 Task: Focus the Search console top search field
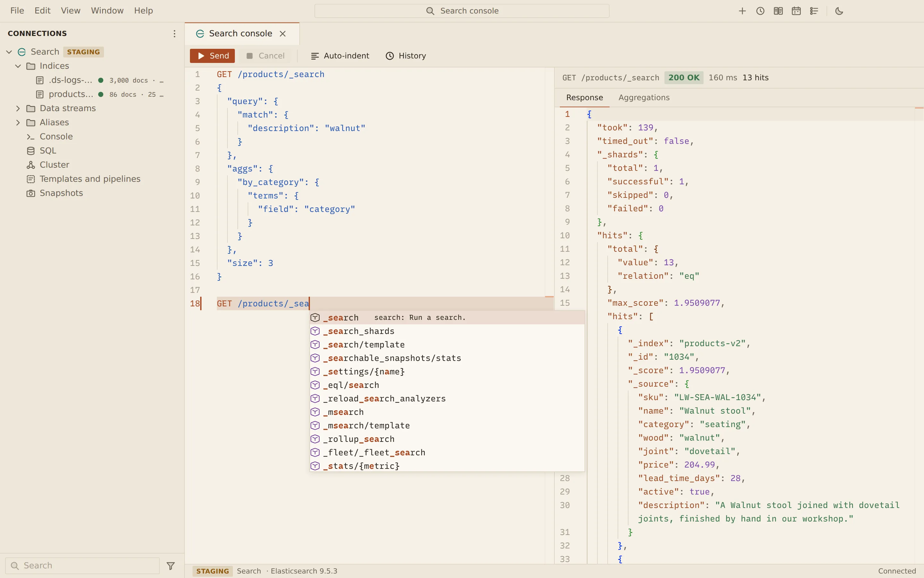click(462, 11)
